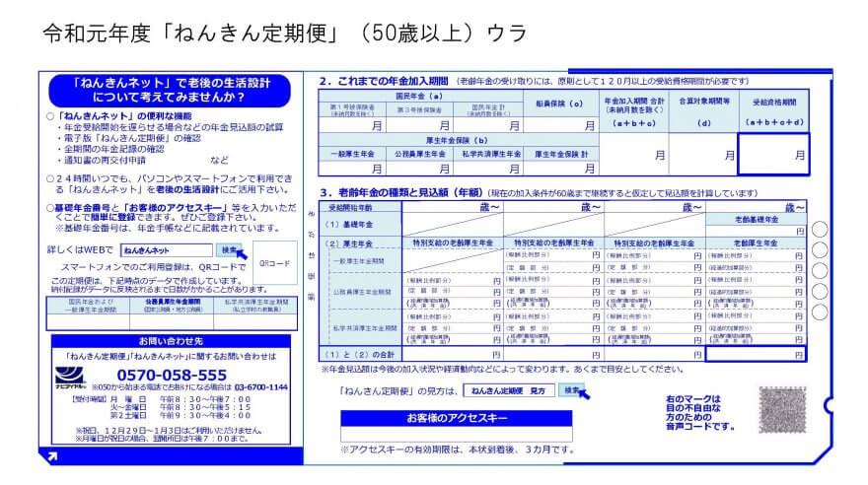The image size is (868, 485).
Task: Click the お客様のアクセスキー blue header
Action: click(457, 418)
